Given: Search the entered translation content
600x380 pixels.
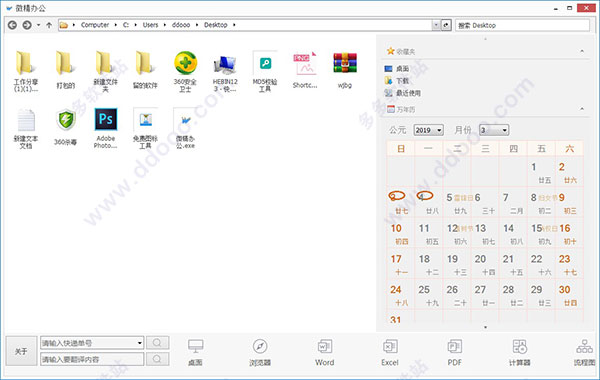Looking at the screenshot, I should (157, 359).
